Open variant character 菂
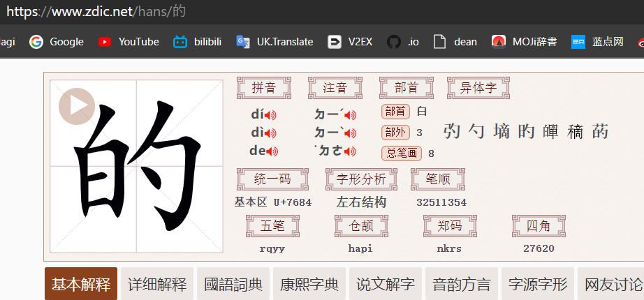The height and width of the screenshot is (300, 644). pyautogui.click(x=600, y=132)
